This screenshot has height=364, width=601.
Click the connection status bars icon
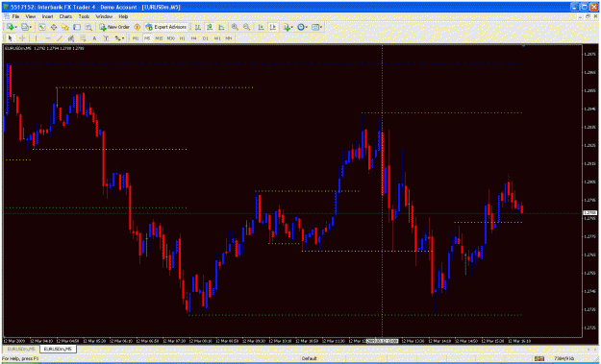point(539,358)
